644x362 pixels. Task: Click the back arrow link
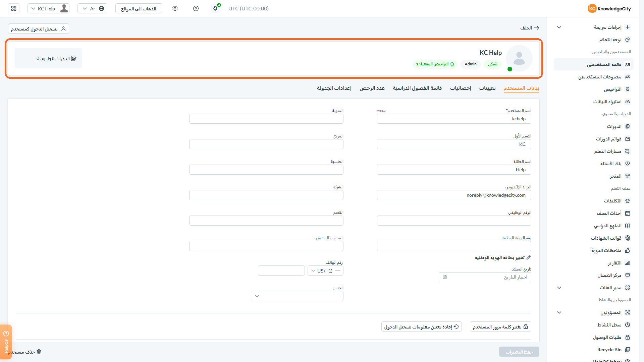click(530, 28)
